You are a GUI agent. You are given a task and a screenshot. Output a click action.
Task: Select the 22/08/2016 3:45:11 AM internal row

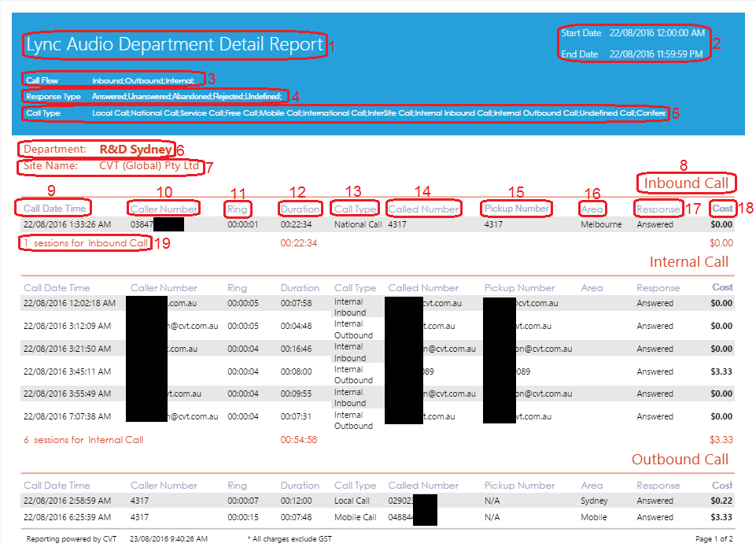(x=378, y=371)
